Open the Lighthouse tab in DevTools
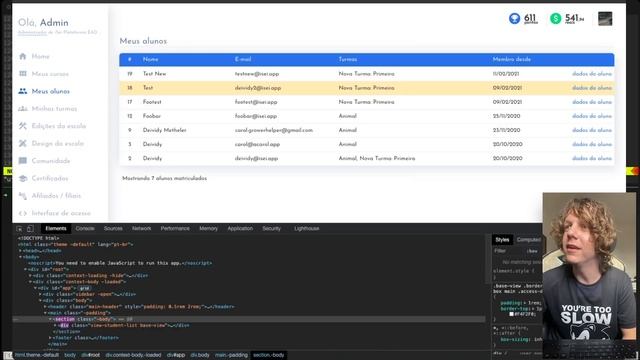Viewport: 640px width, 360px height. (307, 229)
